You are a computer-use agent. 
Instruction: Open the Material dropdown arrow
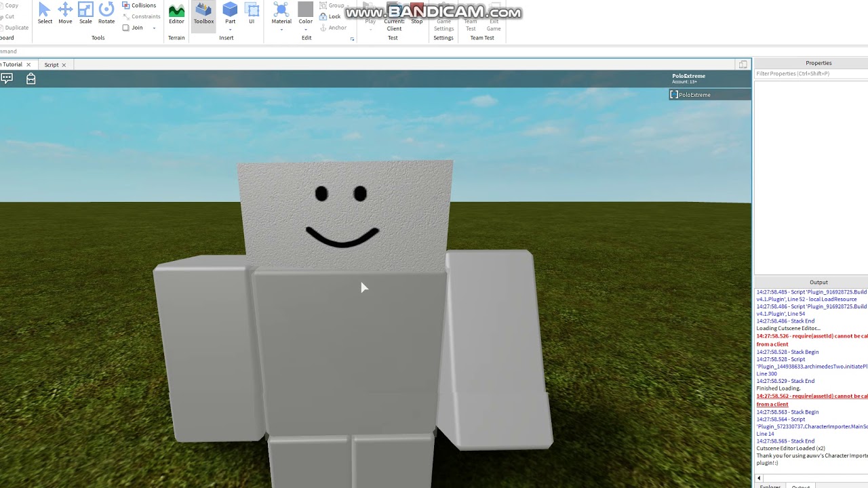tap(281, 30)
